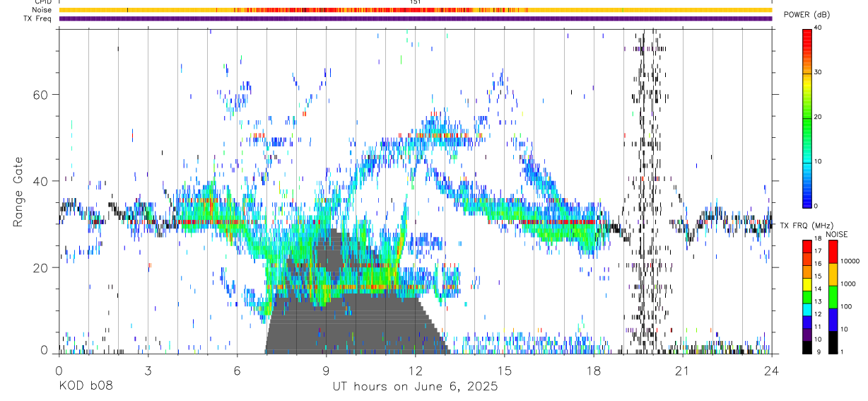Click the 40 label on POWER scale
The image size is (868, 401).
pyautogui.click(x=818, y=28)
